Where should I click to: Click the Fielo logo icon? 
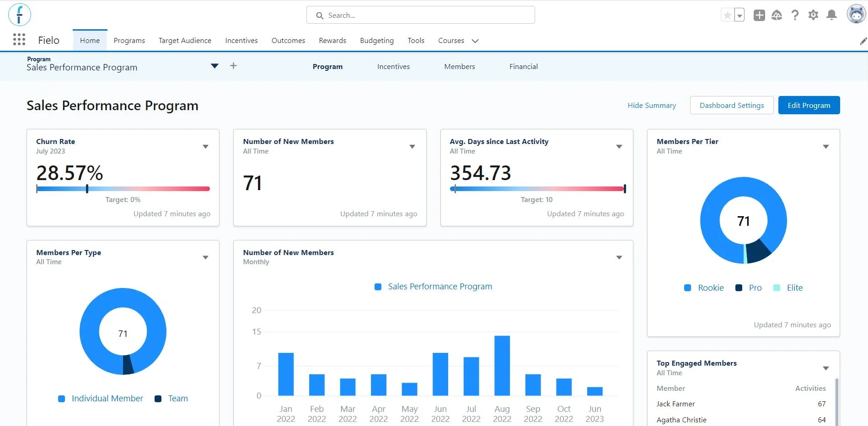click(x=20, y=15)
